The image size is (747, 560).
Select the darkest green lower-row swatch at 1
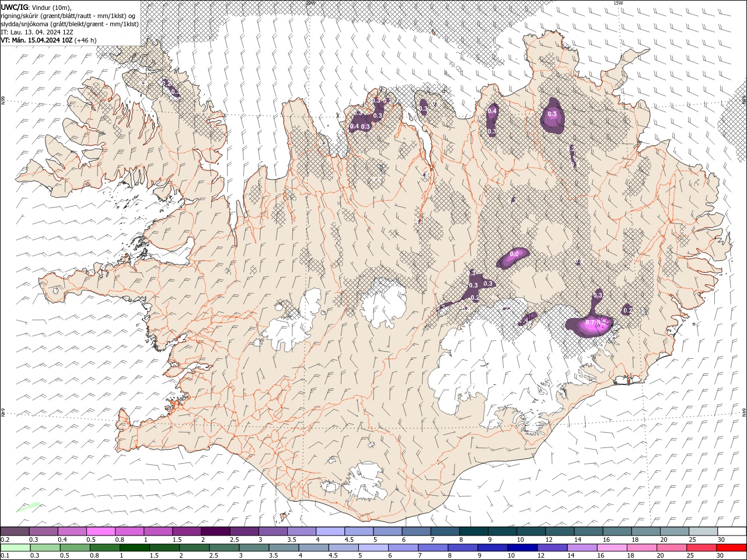click(x=135, y=548)
